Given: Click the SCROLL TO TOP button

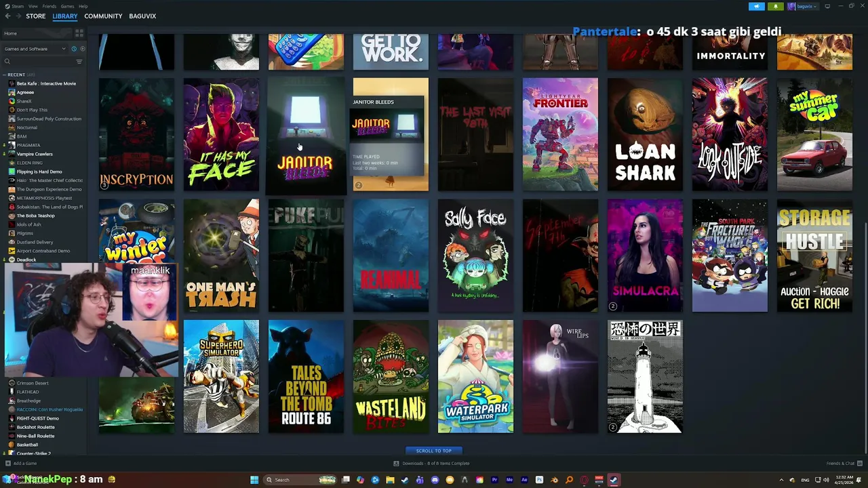Looking at the screenshot, I should pyautogui.click(x=434, y=451).
